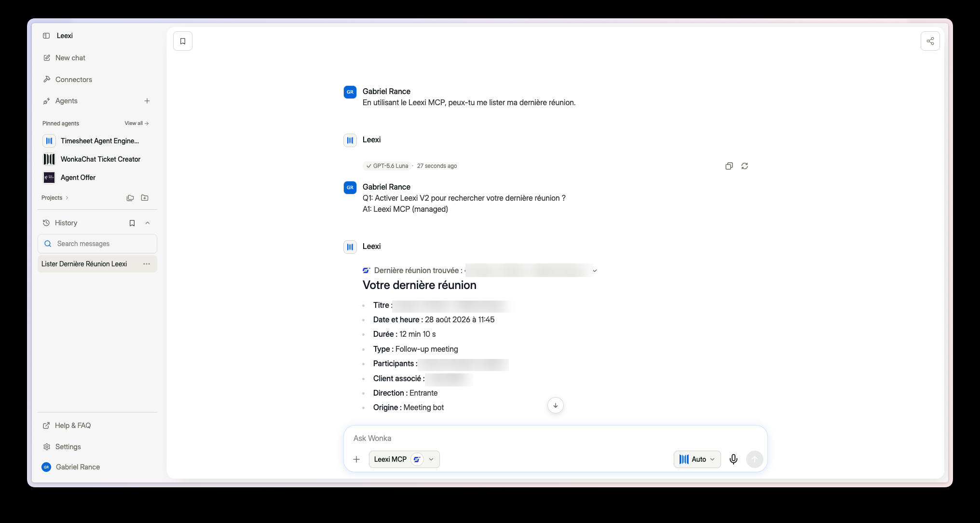Click the WonkaChat Ticket Creator icon
The image size is (980, 523).
(49, 159)
